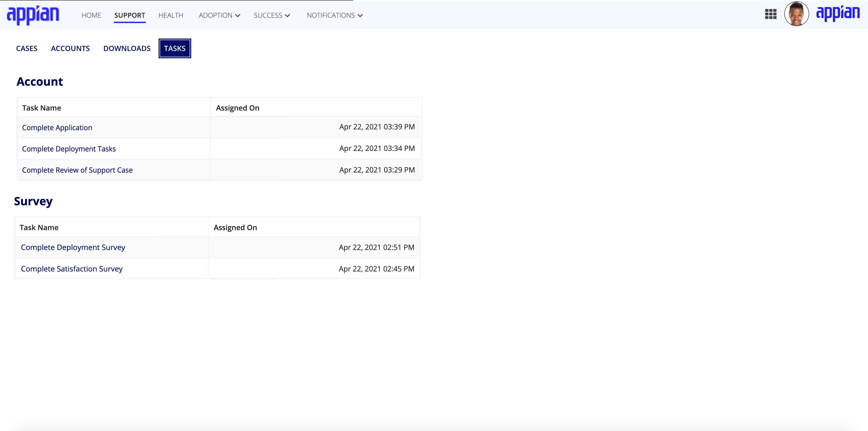Click Task Name header in Account table
The height and width of the screenshot is (431, 868).
(x=41, y=108)
